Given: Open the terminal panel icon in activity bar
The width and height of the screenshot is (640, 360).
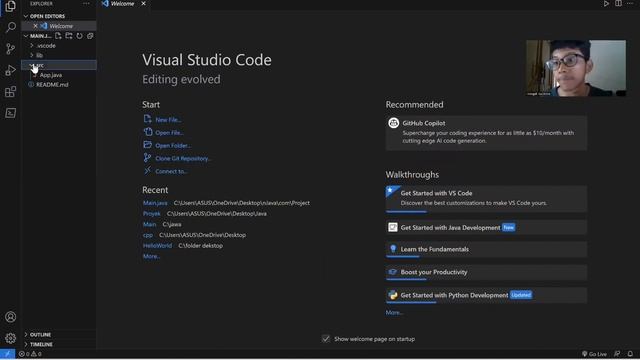Looking at the screenshot, I should pyautogui.click(x=11, y=113).
